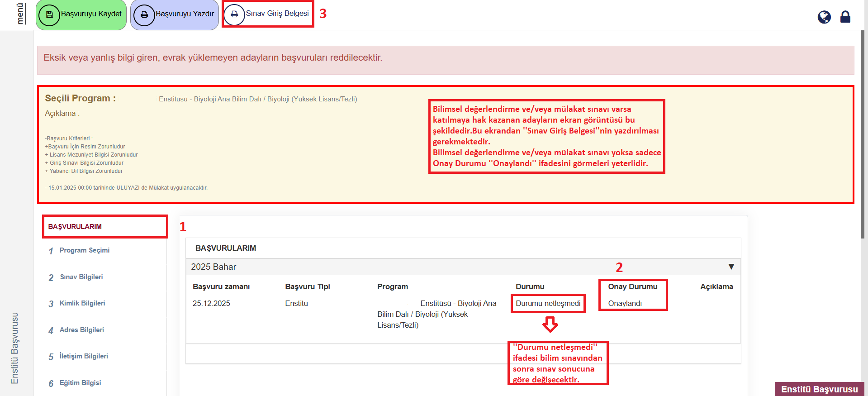This screenshot has height=396, width=868.
Task: Click the Enstitü Başvurusu badge at bottom right
Action: click(x=819, y=389)
